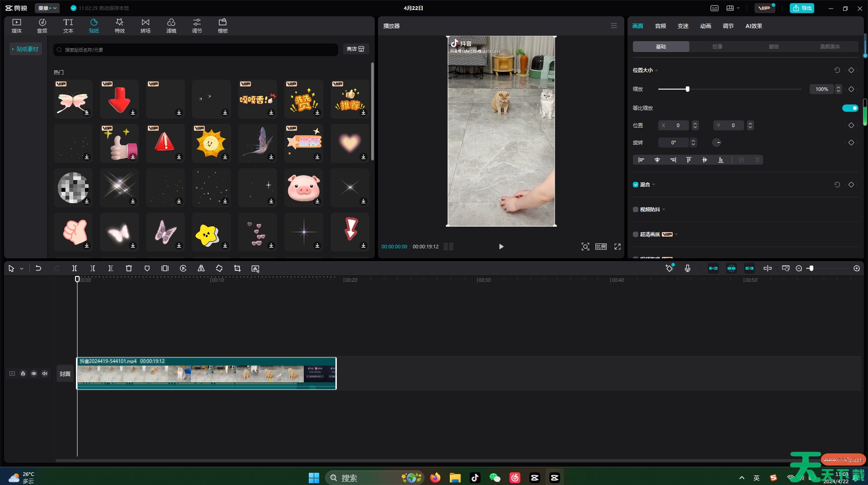Switch to the 音频 properties tab
This screenshot has height=485, width=868.
660,26
